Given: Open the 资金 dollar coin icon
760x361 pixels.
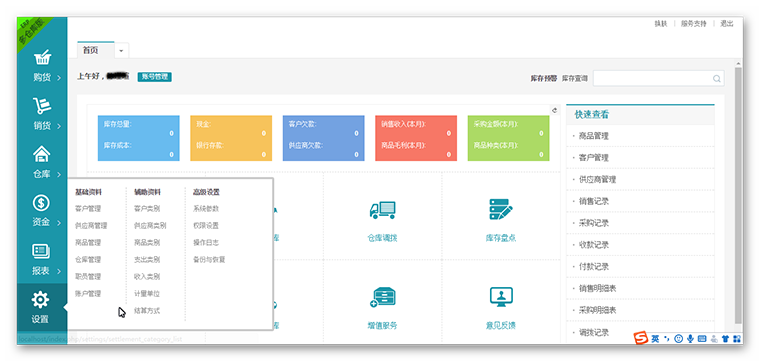Looking at the screenshot, I should tap(42, 203).
